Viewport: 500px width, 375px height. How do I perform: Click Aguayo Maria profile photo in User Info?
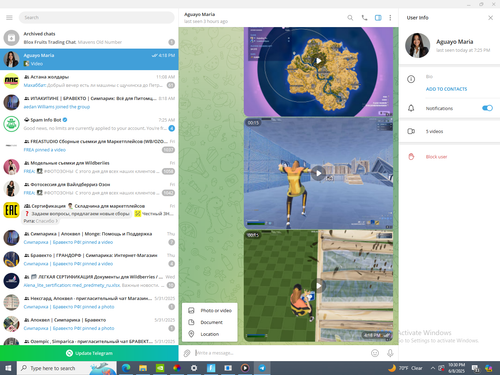417,45
